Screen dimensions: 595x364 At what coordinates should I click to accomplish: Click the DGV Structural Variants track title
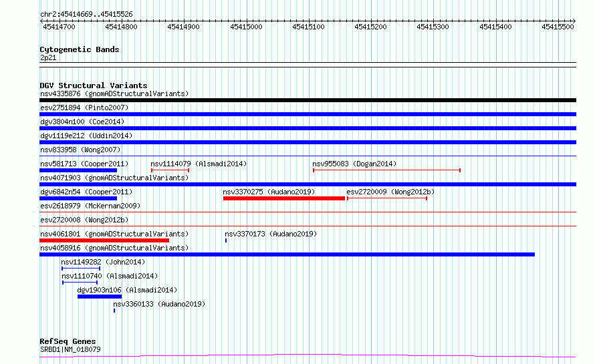tap(94, 85)
